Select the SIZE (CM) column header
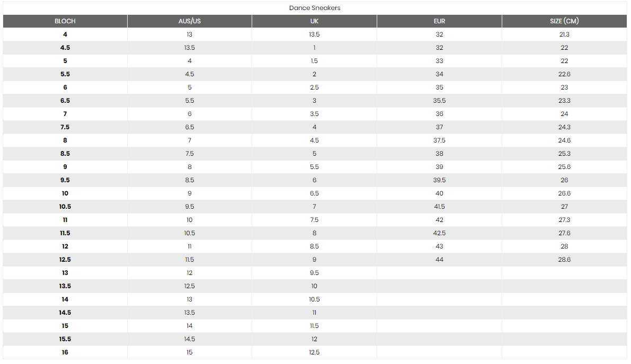 tap(564, 21)
